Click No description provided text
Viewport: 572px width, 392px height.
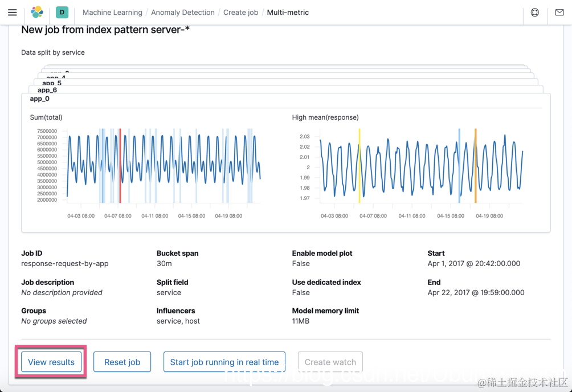tap(62, 292)
